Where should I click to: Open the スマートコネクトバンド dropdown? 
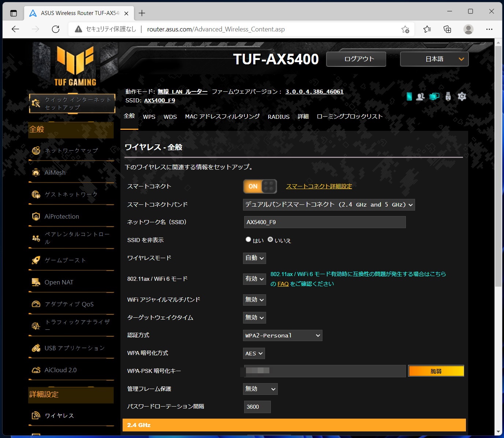[x=329, y=205]
